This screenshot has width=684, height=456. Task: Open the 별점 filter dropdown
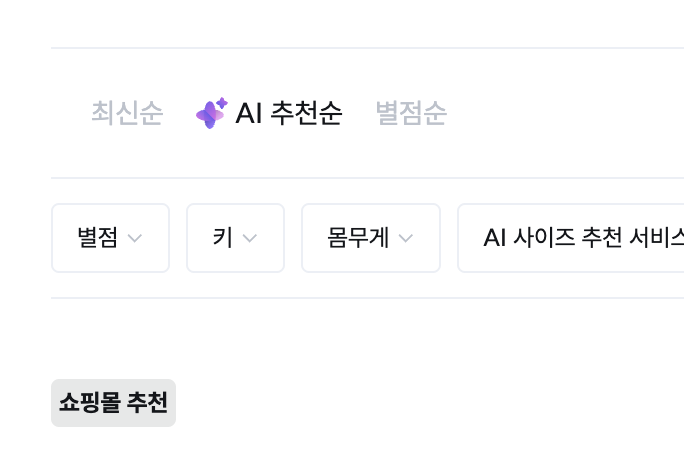click(110, 238)
